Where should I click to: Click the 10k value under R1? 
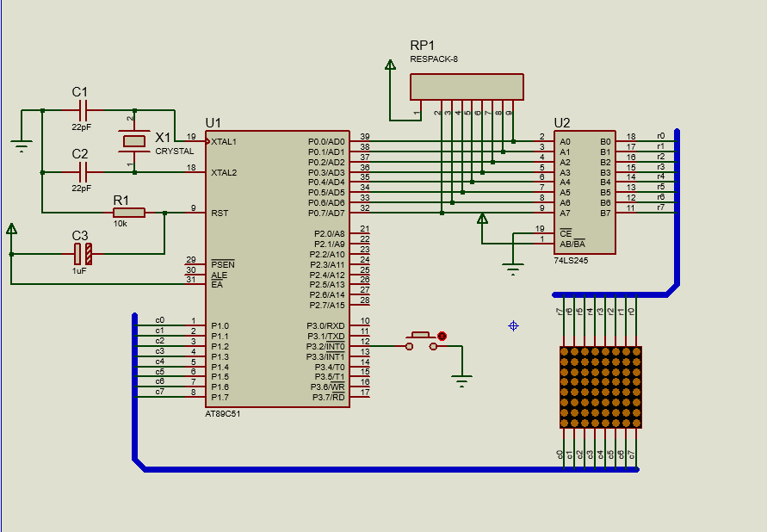click(121, 224)
